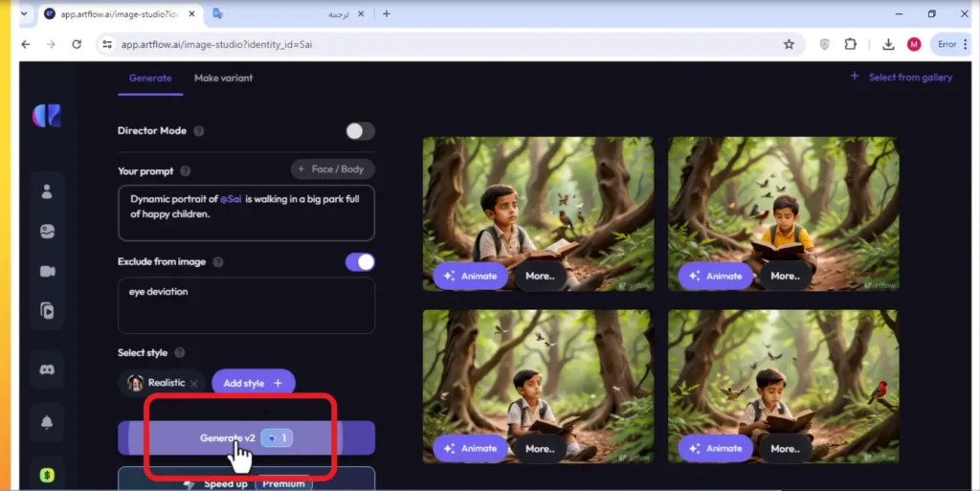Click the Add style button
This screenshot has width=980, height=491.
click(x=253, y=383)
